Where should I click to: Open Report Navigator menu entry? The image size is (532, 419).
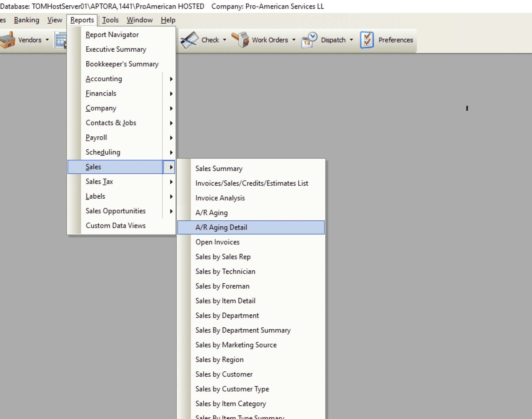pyautogui.click(x=112, y=35)
